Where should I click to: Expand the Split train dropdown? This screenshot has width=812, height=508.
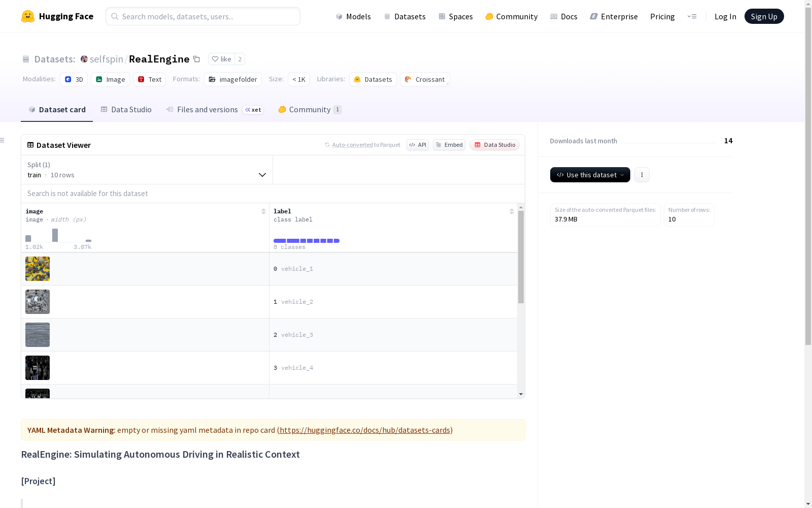(x=147, y=170)
